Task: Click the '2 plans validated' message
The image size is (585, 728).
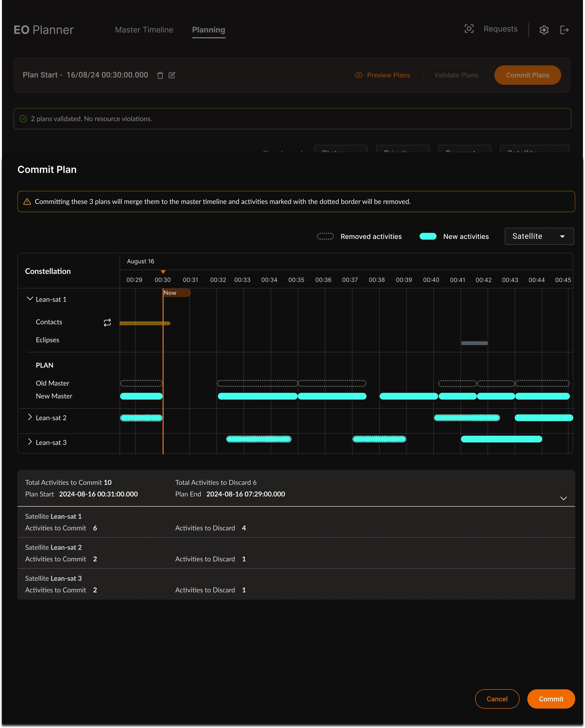Action: point(92,119)
